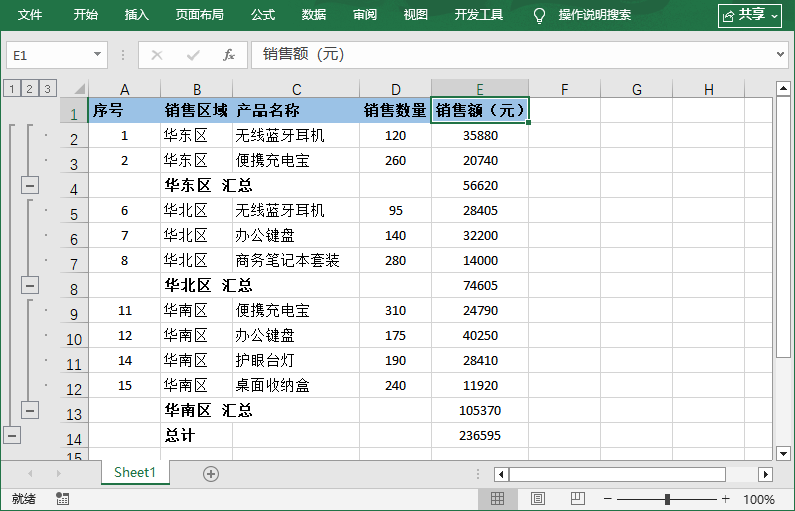Click cell with 商务笔记本套装
Screen dimensions: 795x511
(x=296, y=261)
